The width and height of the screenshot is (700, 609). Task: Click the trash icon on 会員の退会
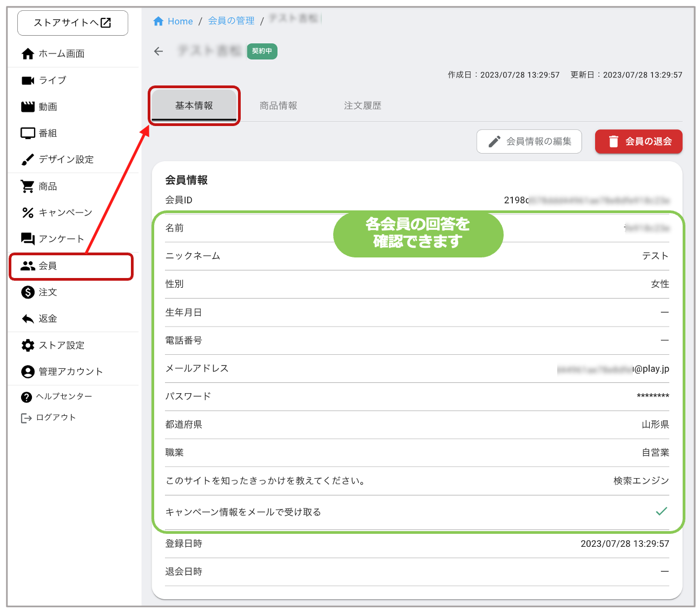click(613, 142)
